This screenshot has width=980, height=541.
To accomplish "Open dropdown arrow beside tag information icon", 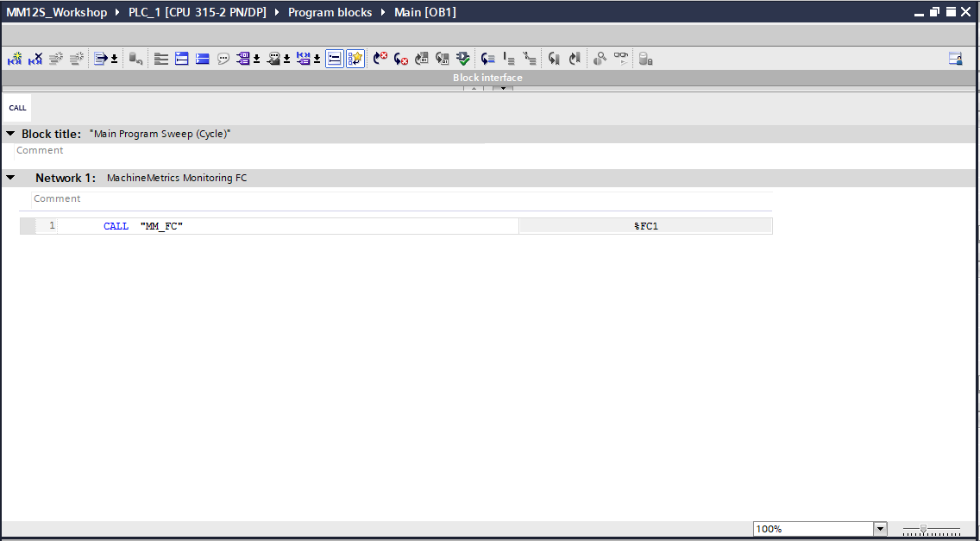I will pyautogui.click(x=287, y=59).
